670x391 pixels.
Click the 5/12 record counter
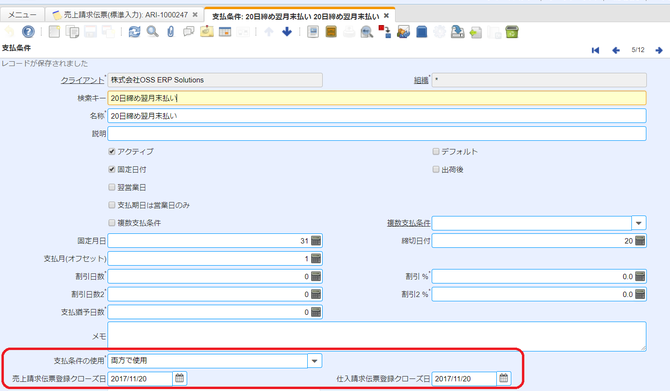pos(638,50)
